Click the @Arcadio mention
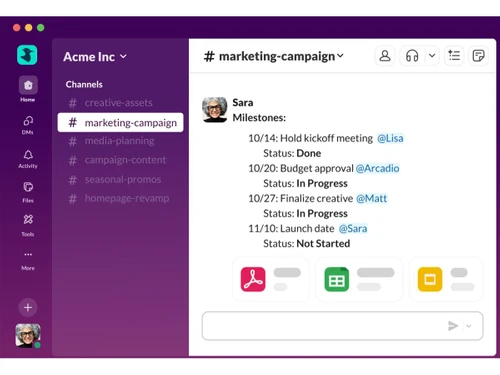The image size is (500, 375). point(377,168)
